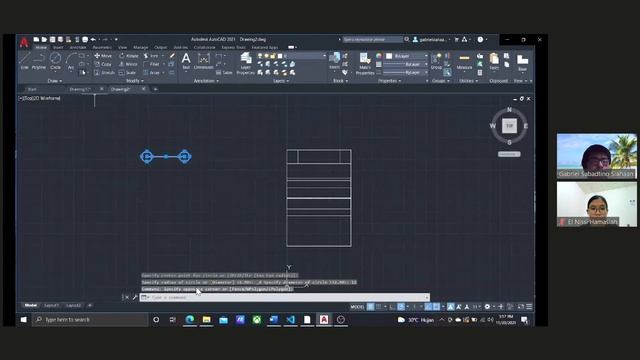Click Match Properties icon

(365, 64)
